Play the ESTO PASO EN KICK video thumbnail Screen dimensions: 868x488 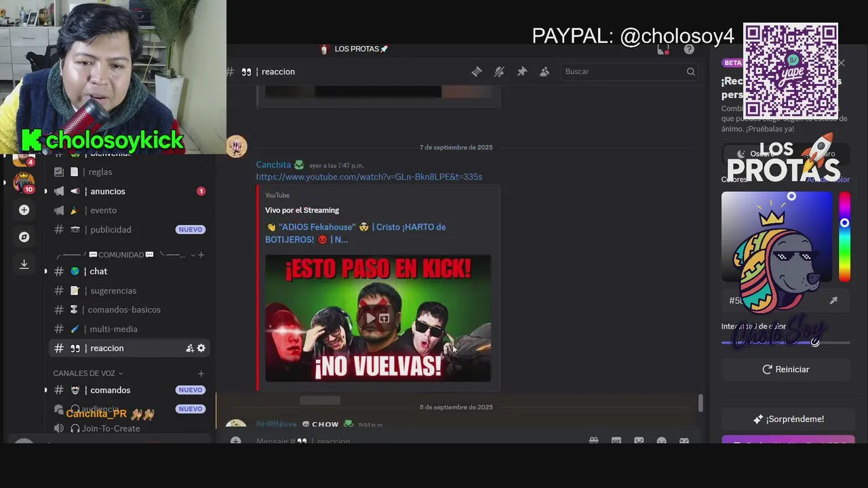click(x=378, y=318)
